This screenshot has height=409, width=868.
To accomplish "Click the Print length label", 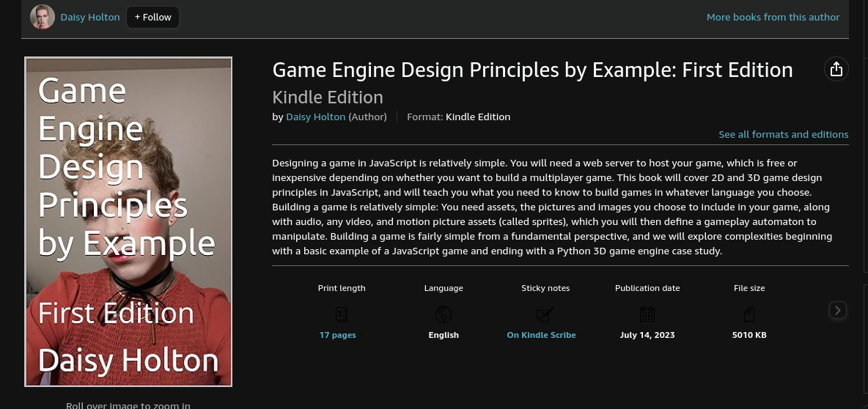I will click(342, 288).
